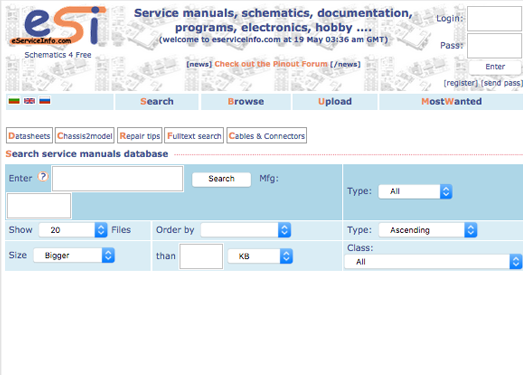This screenshot has width=523, height=375.
Task: Click the Search button in the form
Action: [x=221, y=179]
